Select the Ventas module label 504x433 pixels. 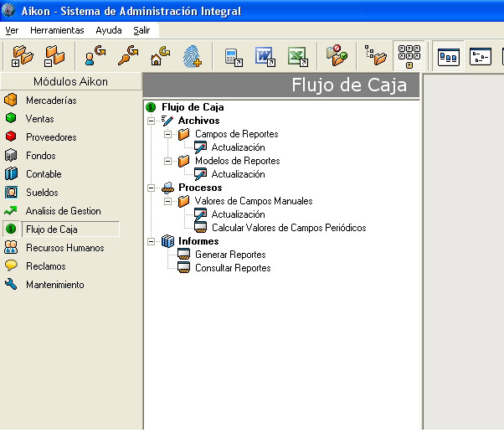tap(40, 119)
